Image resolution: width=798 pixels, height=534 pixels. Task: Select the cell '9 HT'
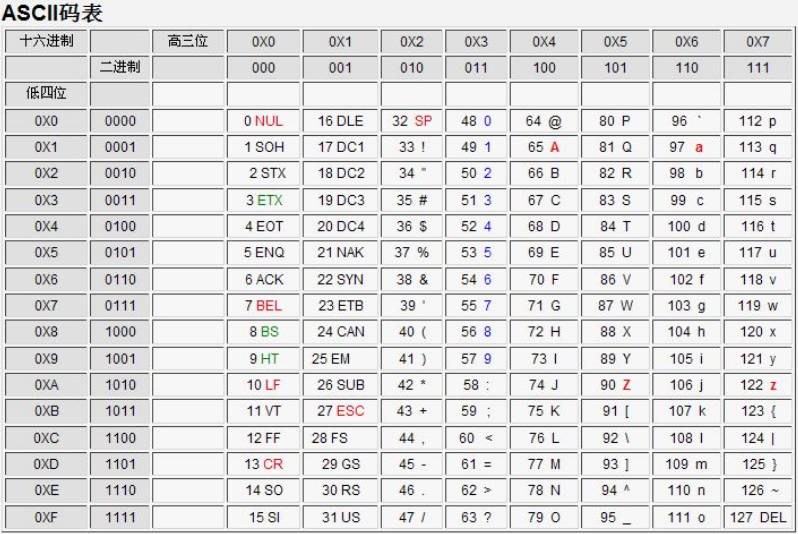click(263, 358)
